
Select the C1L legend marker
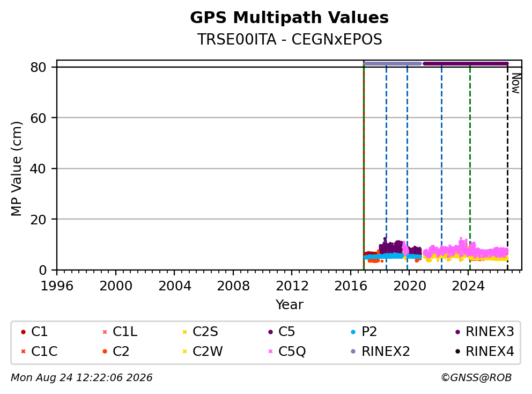105,332
